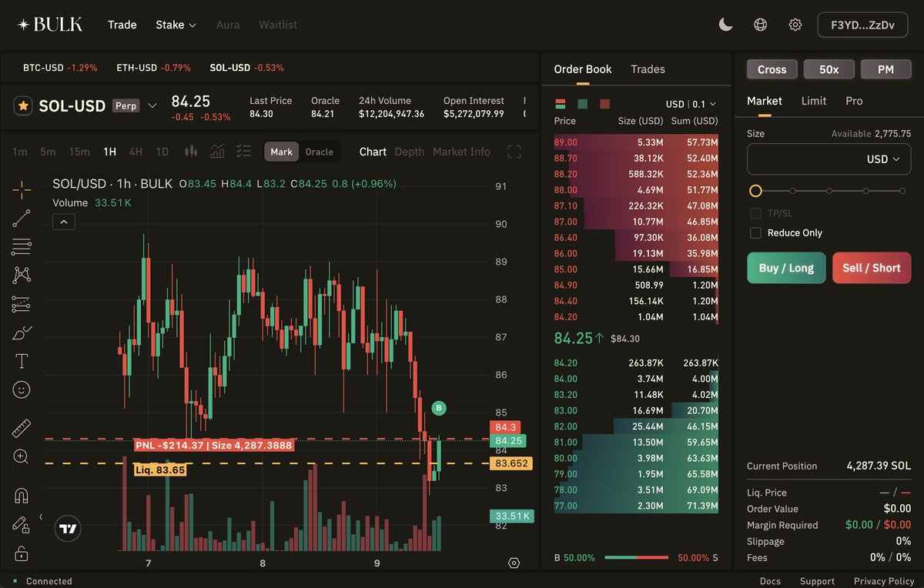The width and height of the screenshot is (924, 588).
Task: Click the TradingView logo on chart
Action: 68,528
